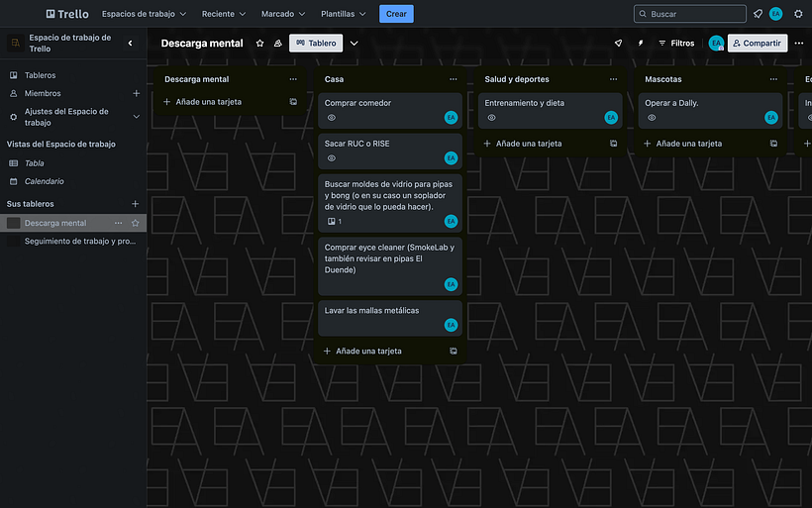Open Salud y deportes list actions menu
This screenshot has width=812, height=508.
[613, 79]
